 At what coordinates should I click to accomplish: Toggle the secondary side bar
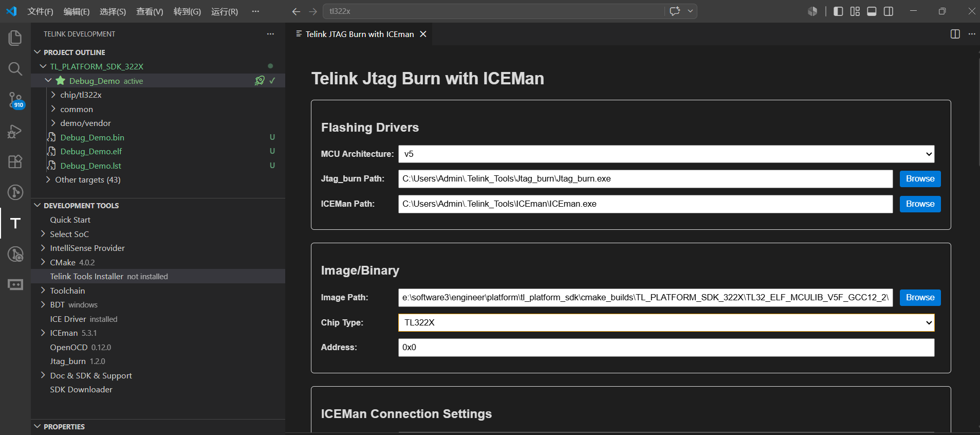pos(889,11)
